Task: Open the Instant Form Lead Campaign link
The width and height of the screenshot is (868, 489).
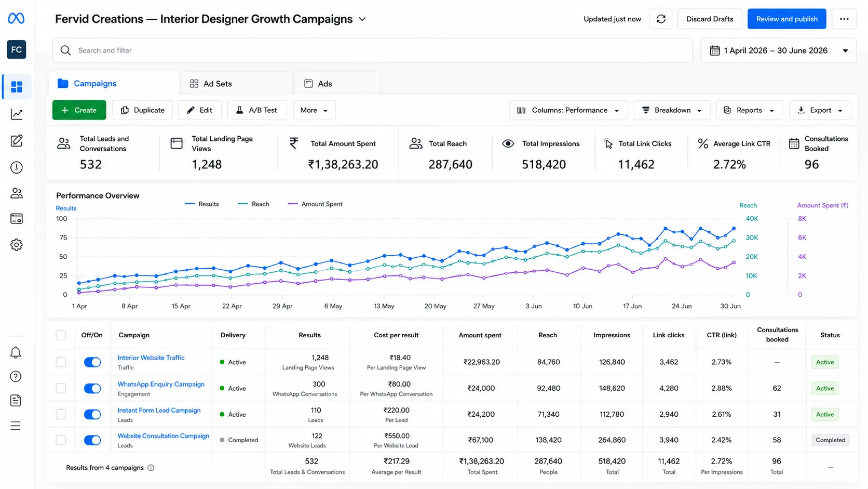Action: pyautogui.click(x=159, y=410)
